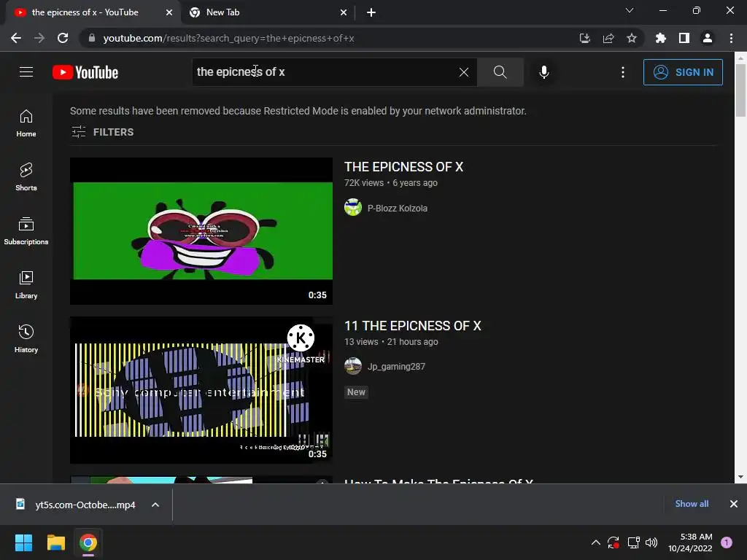The image size is (747, 560).
Task: Clear the search box with the X icon
Action: pyautogui.click(x=463, y=72)
